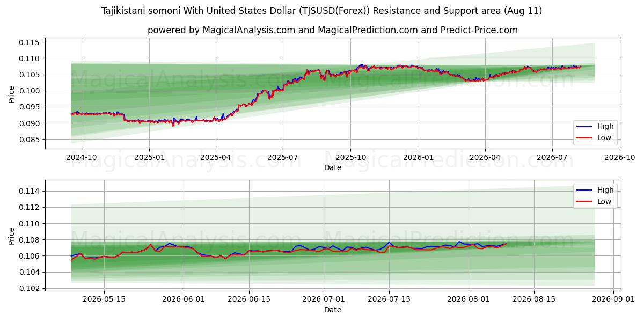Click the 'Date' axis label under the lower chart
This screenshot has width=644, height=322.
pyautogui.click(x=333, y=310)
